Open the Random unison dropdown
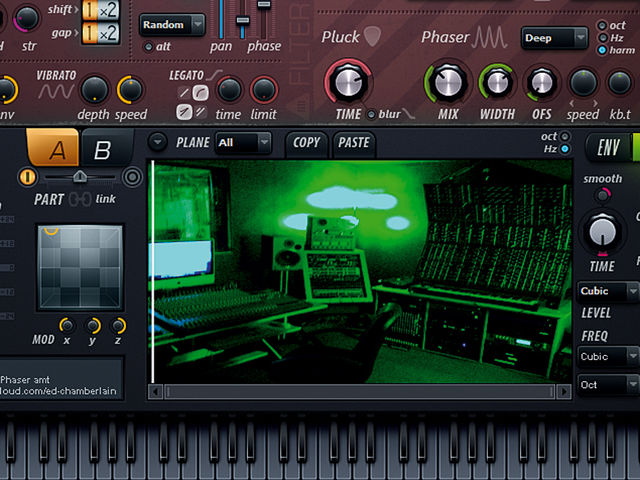 click(x=172, y=25)
